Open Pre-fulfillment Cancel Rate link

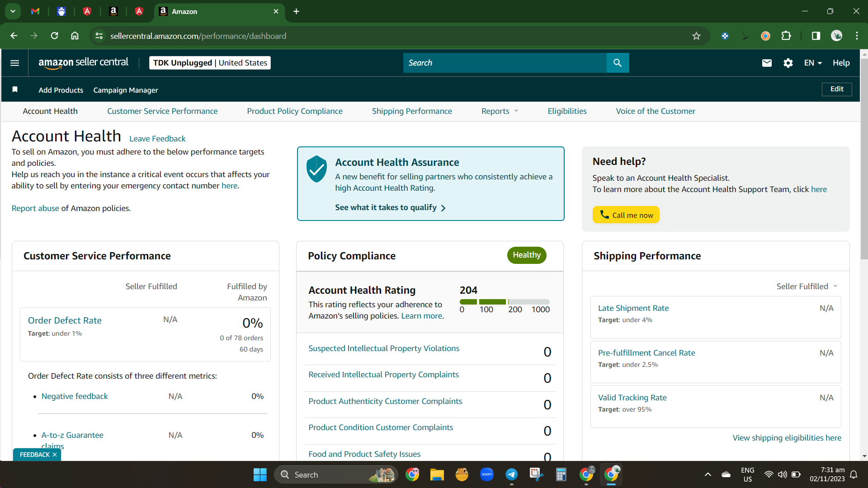[x=646, y=353]
